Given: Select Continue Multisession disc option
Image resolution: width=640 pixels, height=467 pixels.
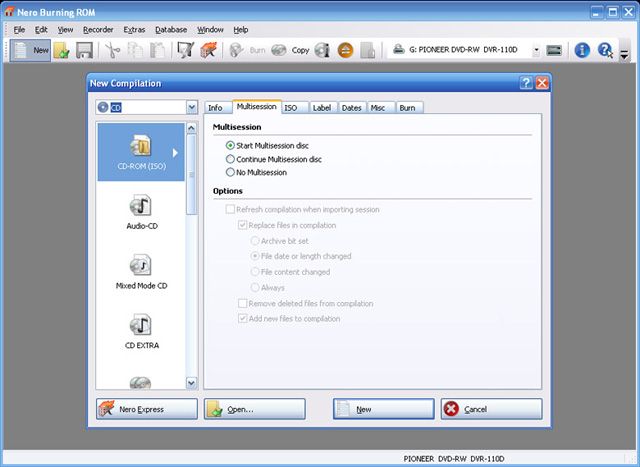Looking at the screenshot, I should coord(231,159).
